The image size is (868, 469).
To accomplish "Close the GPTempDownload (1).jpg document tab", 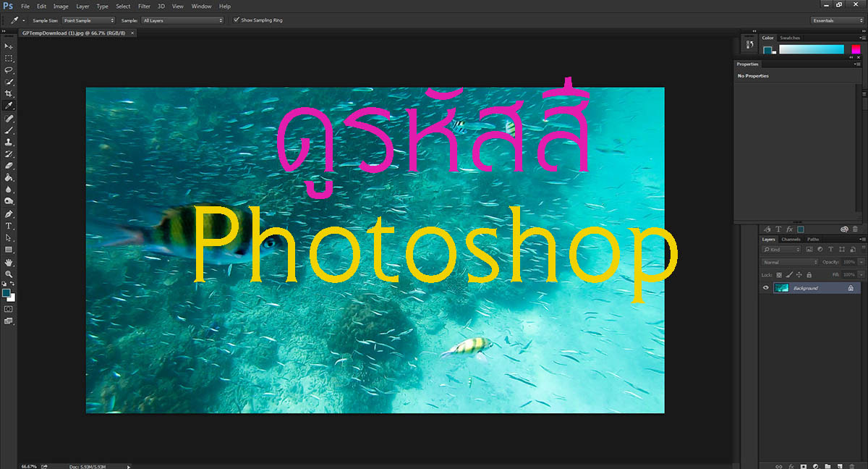I will pos(132,33).
